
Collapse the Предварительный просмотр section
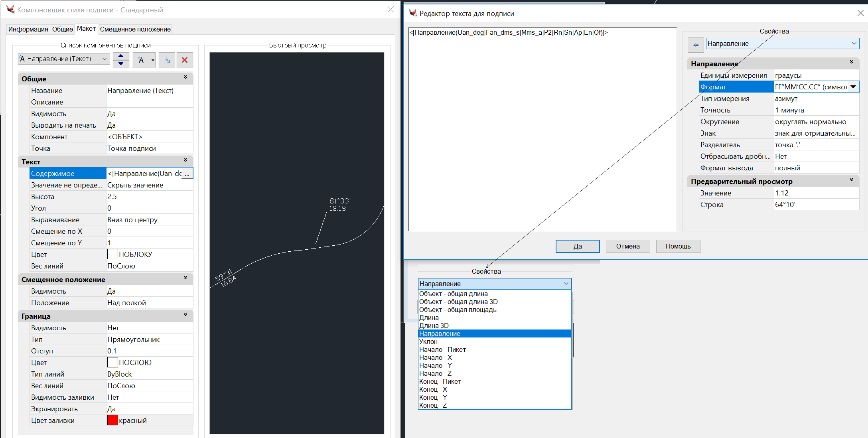pyautogui.click(x=852, y=180)
